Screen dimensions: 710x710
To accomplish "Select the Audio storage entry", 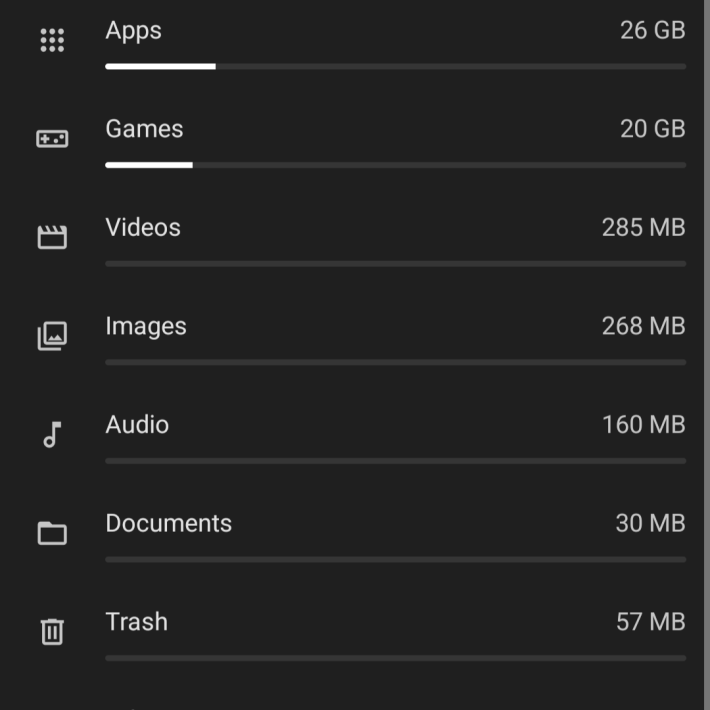I will [355, 439].
